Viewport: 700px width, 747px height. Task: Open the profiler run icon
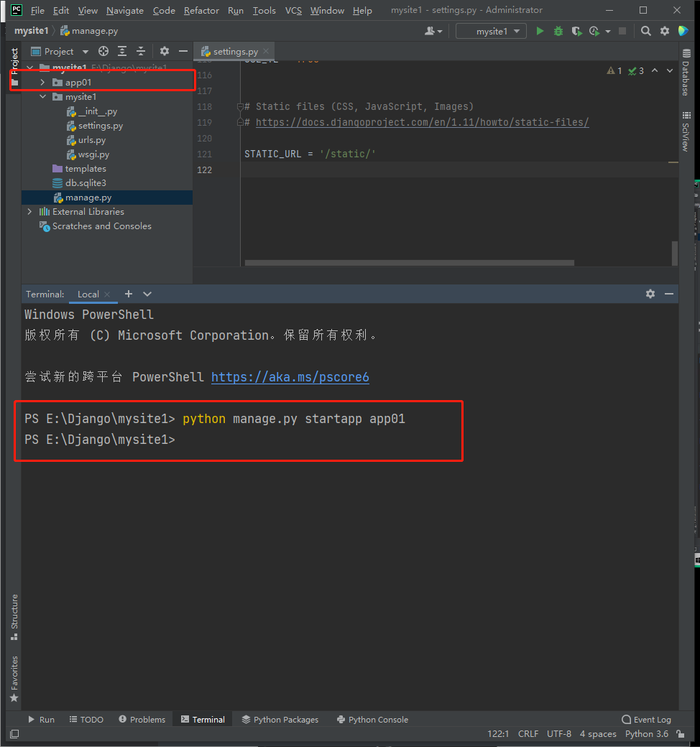click(594, 31)
